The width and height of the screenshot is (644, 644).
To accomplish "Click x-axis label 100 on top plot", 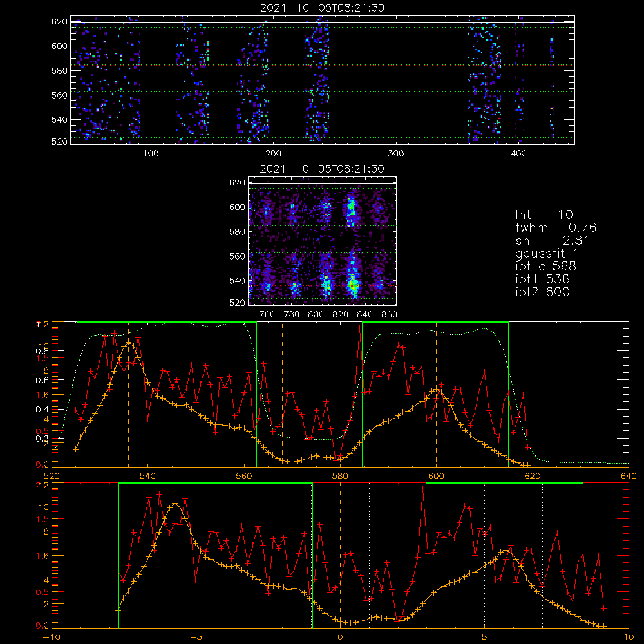I will [150, 154].
